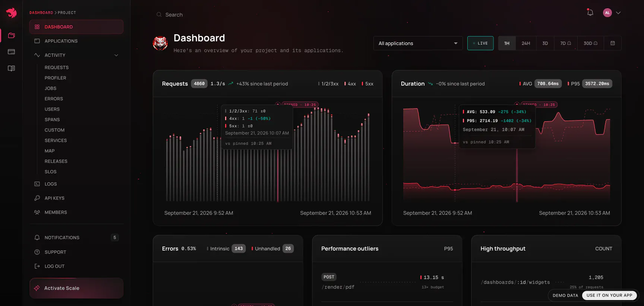Click the red bird logo icon
The width and height of the screenshot is (644, 306).
point(11,13)
